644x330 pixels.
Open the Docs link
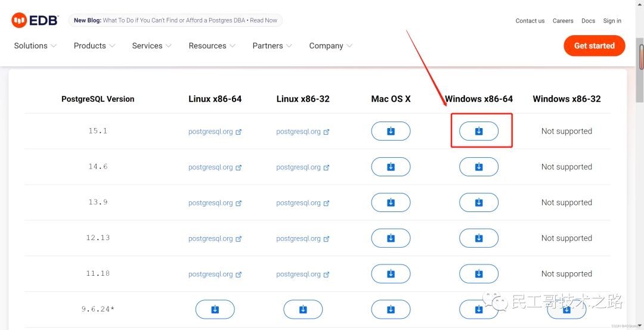click(588, 20)
